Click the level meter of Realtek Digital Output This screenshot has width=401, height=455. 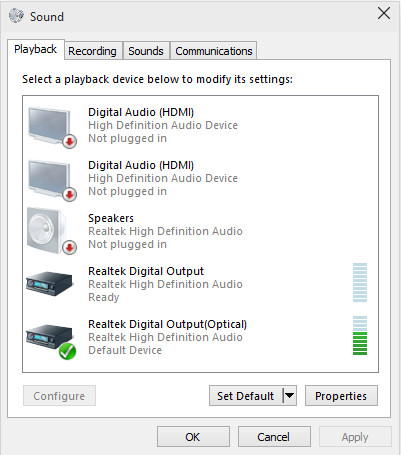point(360,282)
